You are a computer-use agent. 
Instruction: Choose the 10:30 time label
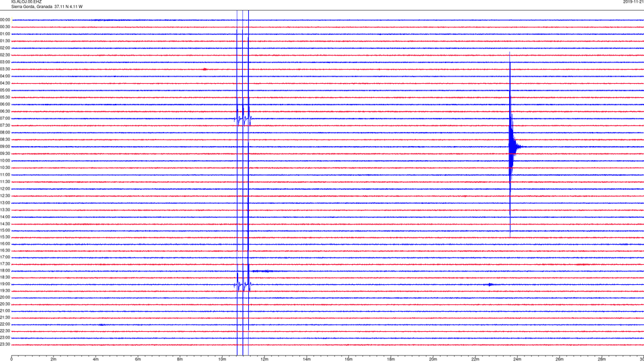coord(5,168)
